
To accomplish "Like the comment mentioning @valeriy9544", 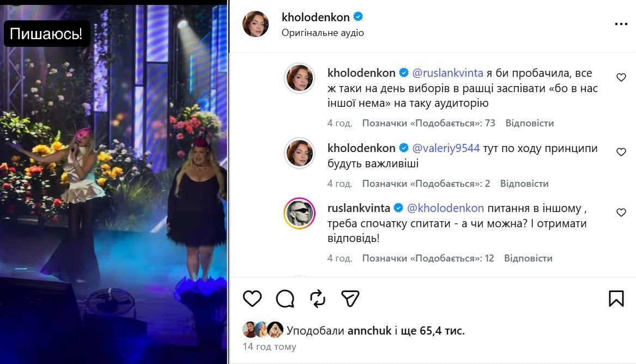I will tap(621, 152).
